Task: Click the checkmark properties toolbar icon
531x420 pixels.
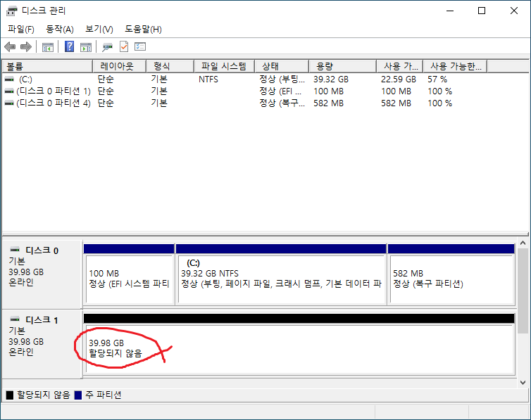Action: click(x=124, y=46)
